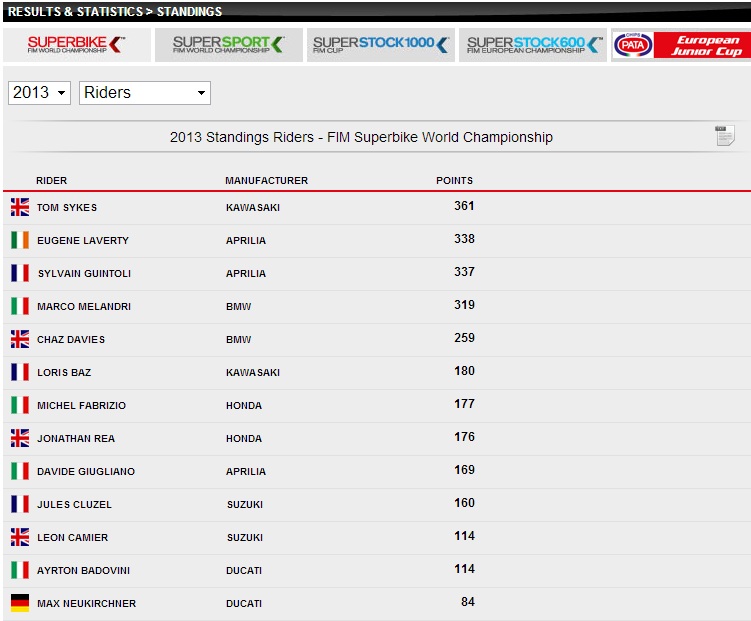Click the German flag beside Max Neukirchner

[x=20, y=603]
